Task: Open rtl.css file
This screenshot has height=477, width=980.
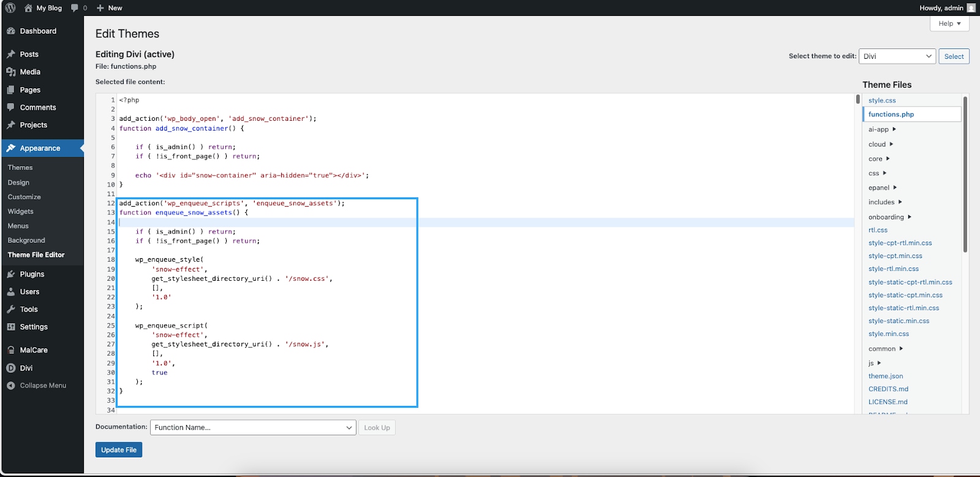Action: tap(878, 231)
